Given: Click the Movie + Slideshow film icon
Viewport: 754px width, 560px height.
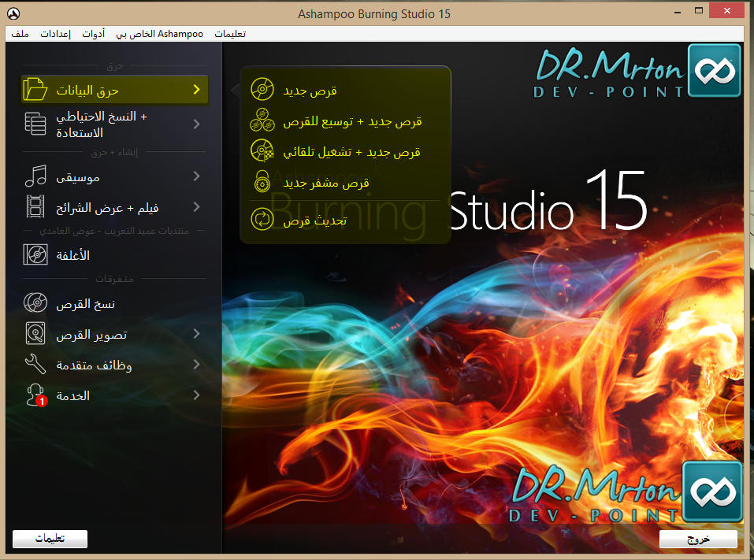Looking at the screenshot, I should pyautogui.click(x=35, y=206).
